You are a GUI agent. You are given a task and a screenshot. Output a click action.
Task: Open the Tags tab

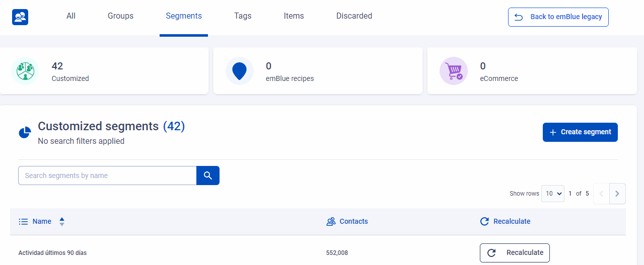coord(243,16)
